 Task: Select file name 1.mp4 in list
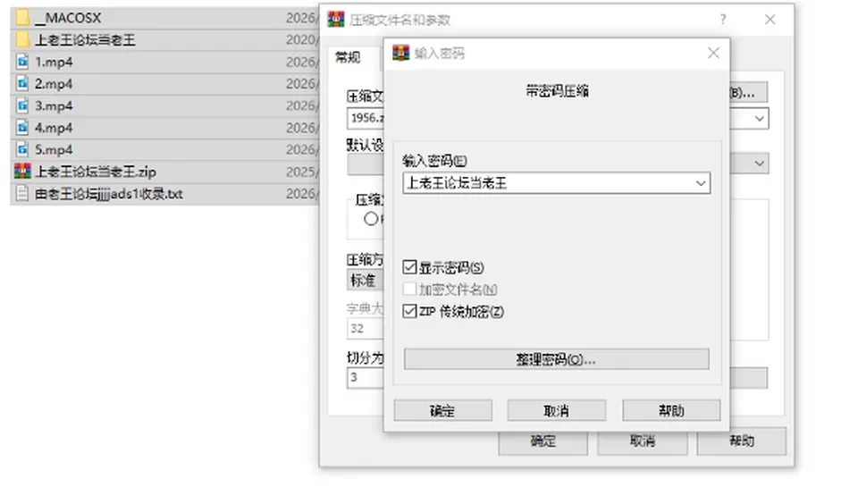coord(54,62)
